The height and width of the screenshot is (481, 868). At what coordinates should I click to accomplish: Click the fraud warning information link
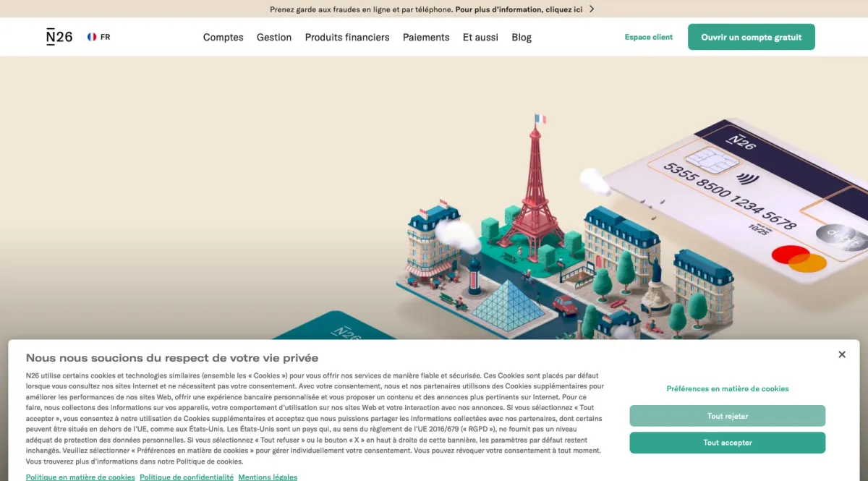[519, 9]
